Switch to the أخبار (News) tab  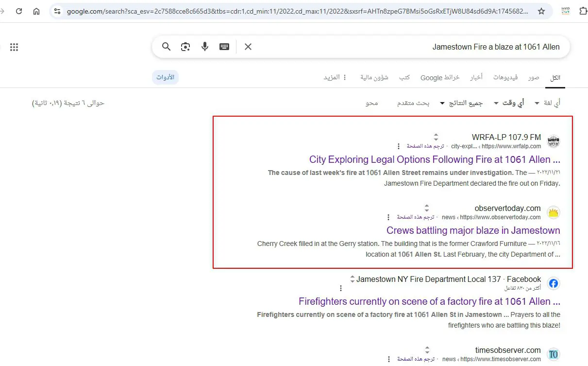coord(476,77)
